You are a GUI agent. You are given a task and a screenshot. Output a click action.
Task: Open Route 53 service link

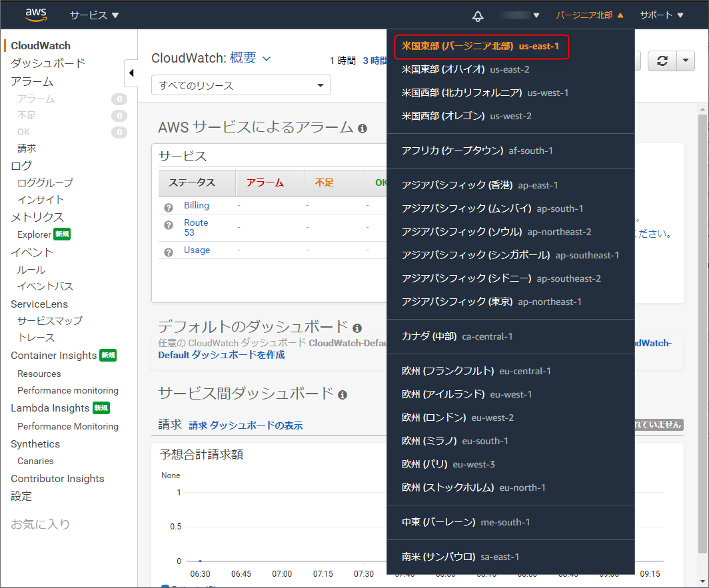(196, 227)
